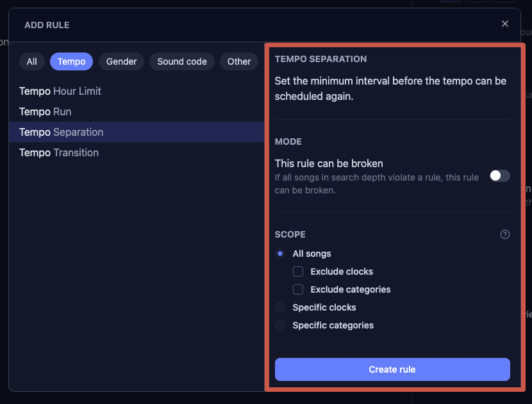Click the If all songs in search depth hint
532x404 pixels.
[377, 184]
